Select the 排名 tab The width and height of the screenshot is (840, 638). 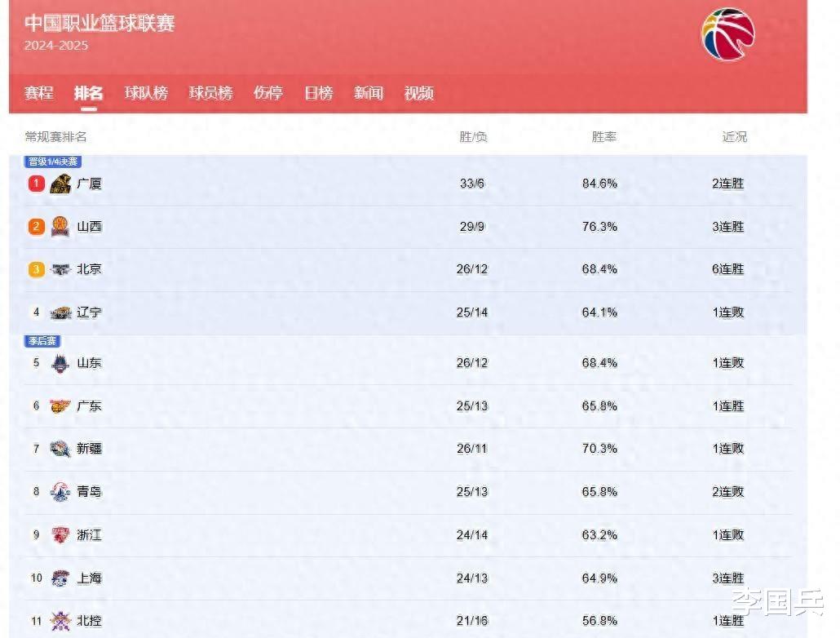pos(89,93)
